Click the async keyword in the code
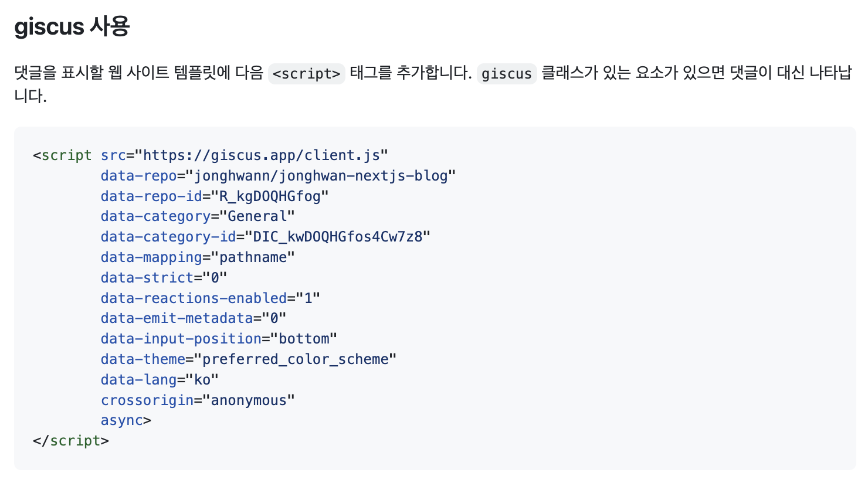This screenshot has height=483, width=868. click(121, 420)
